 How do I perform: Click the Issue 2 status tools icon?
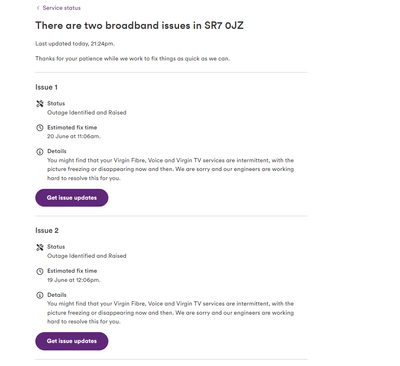point(40,247)
